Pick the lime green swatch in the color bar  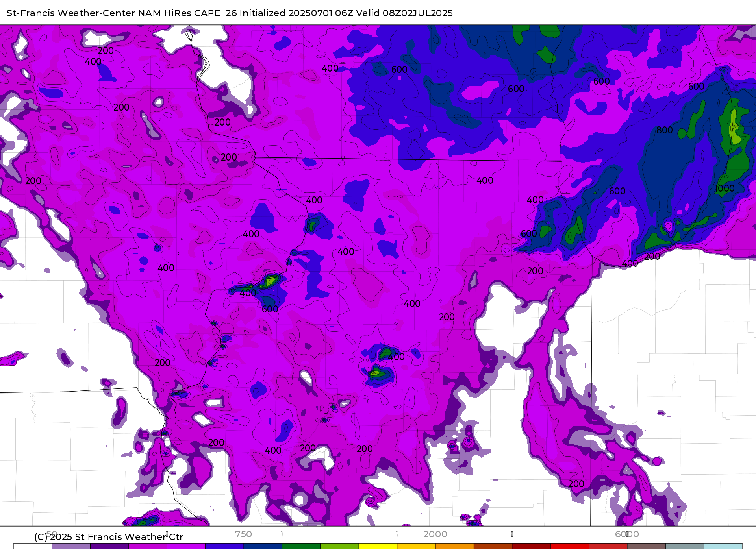click(x=339, y=546)
